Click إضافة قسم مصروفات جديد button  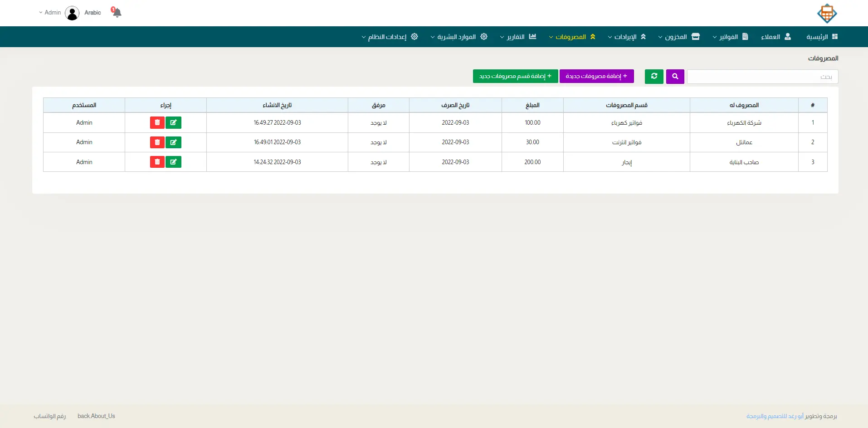515,76
